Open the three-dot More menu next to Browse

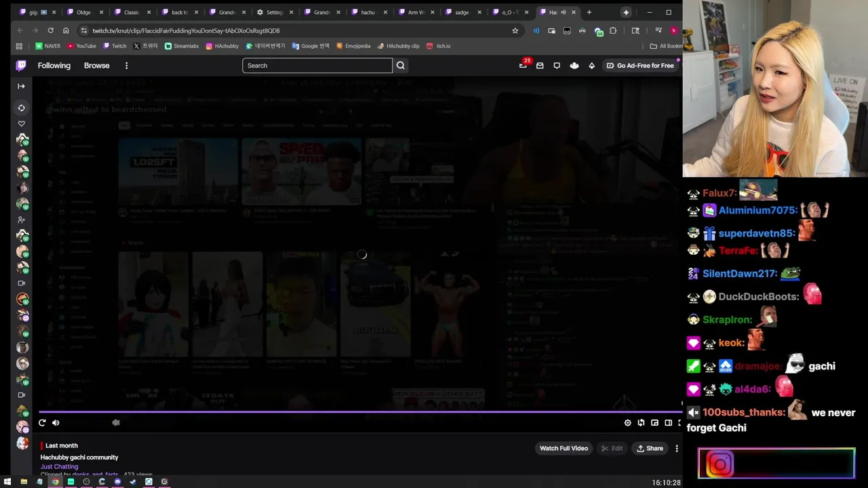pyautogui.click(x=126, y=66)
